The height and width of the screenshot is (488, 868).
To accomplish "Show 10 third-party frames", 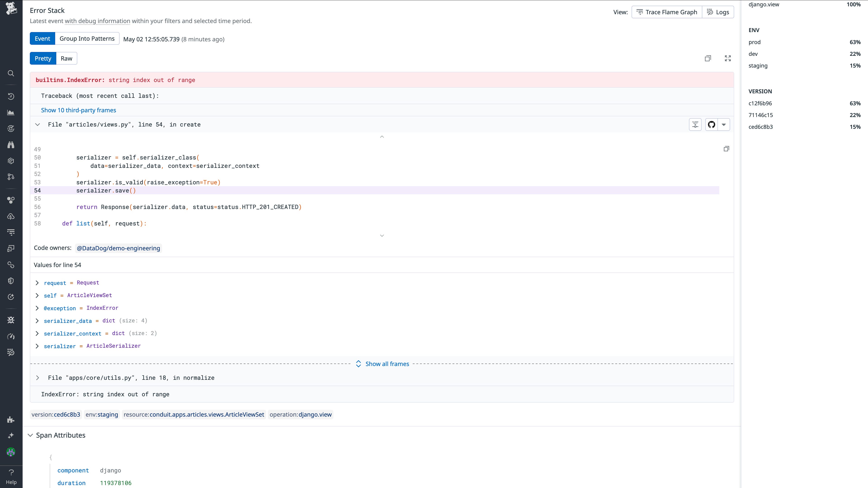I will click(78, 110).
